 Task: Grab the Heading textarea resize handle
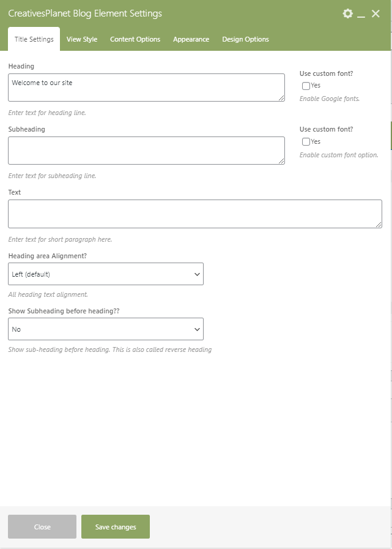click(x=281, y=98)
